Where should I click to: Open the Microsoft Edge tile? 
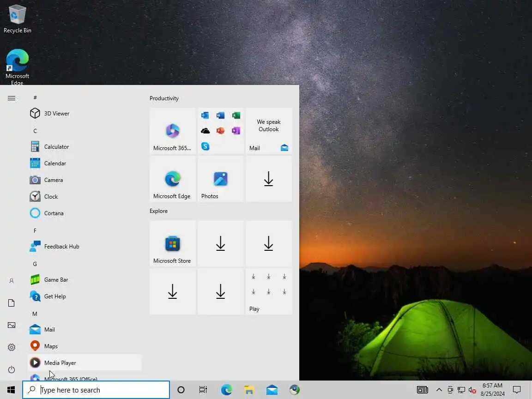[x=173, y=179]
